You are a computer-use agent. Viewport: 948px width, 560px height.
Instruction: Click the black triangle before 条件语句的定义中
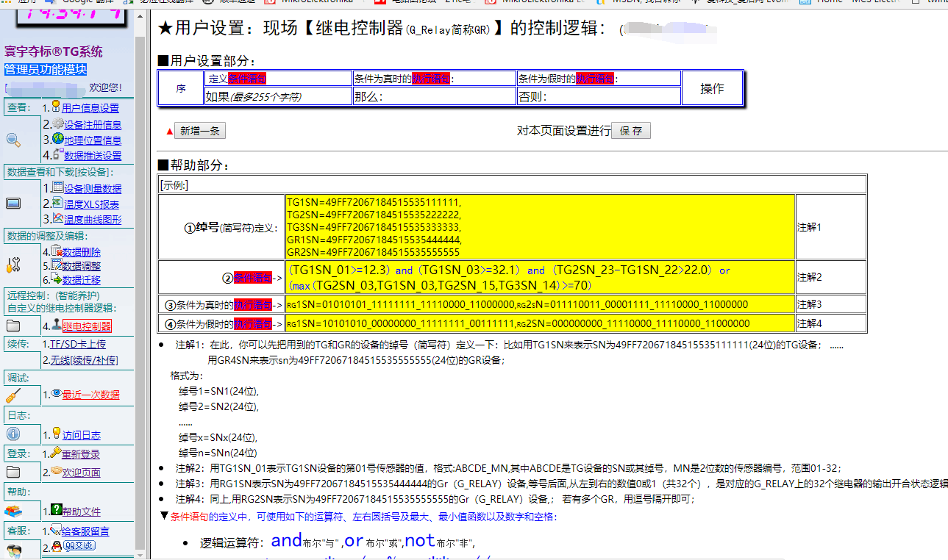(x=164, y=516)
